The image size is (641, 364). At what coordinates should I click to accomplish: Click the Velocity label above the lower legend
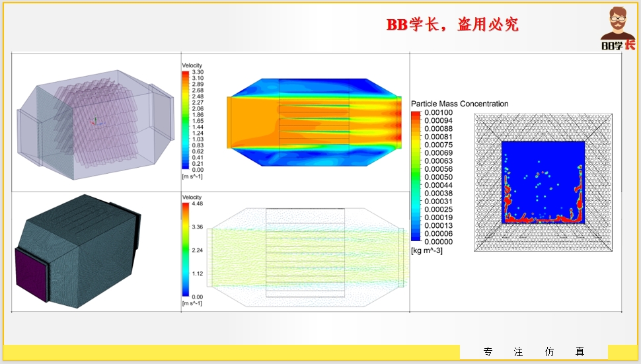coord(192,198)
